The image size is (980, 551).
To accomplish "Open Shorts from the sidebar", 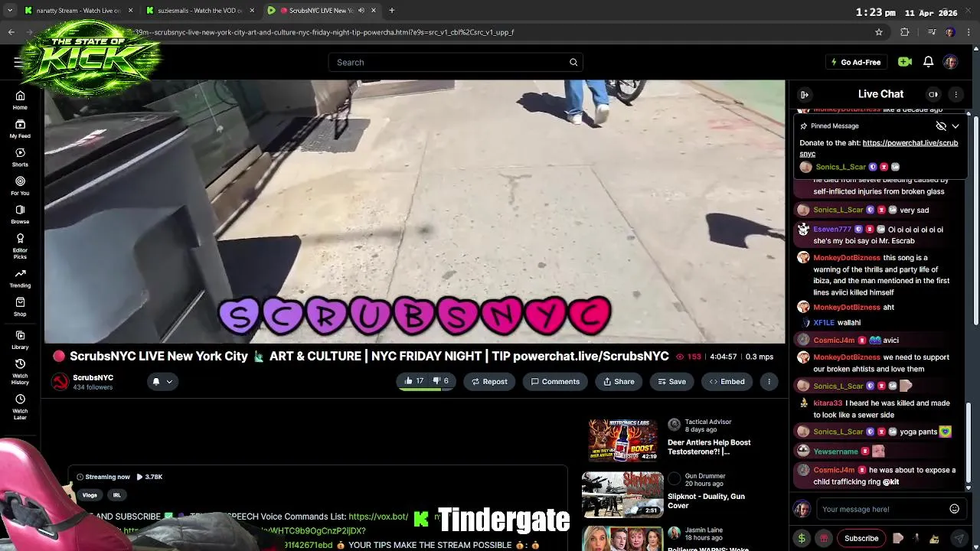I will pos(20,158).
